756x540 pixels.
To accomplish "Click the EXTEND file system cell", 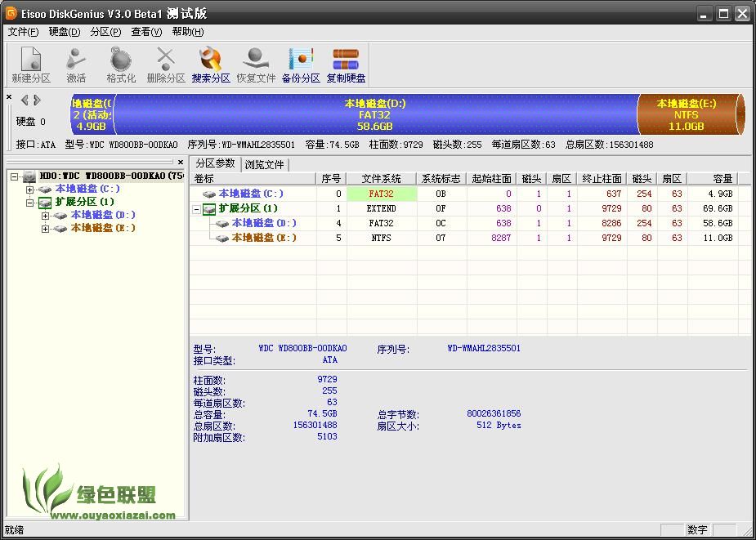I will tap(382, 209).
